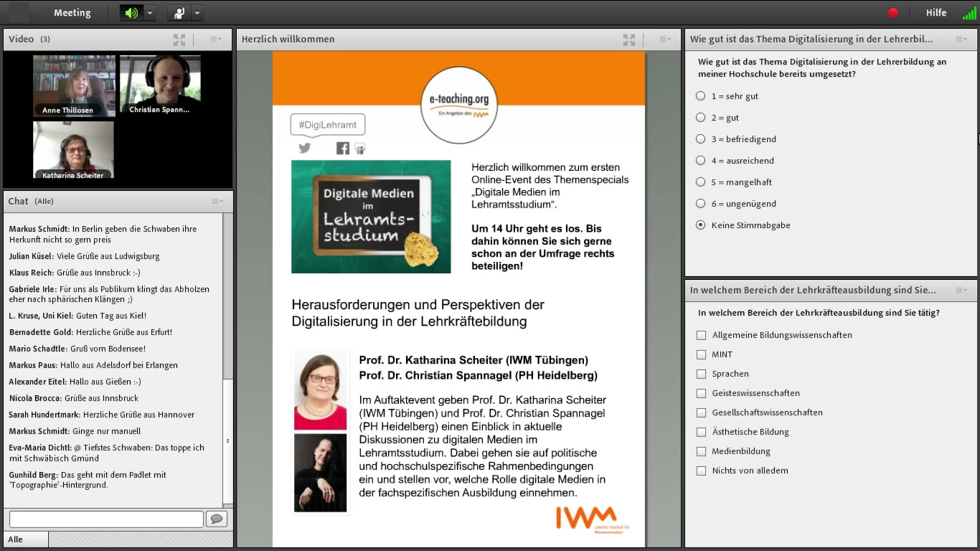Click Bernadette Gold's Erfurt greeting
This screenshot has height=551, width=980.
(x=91, y=332)
